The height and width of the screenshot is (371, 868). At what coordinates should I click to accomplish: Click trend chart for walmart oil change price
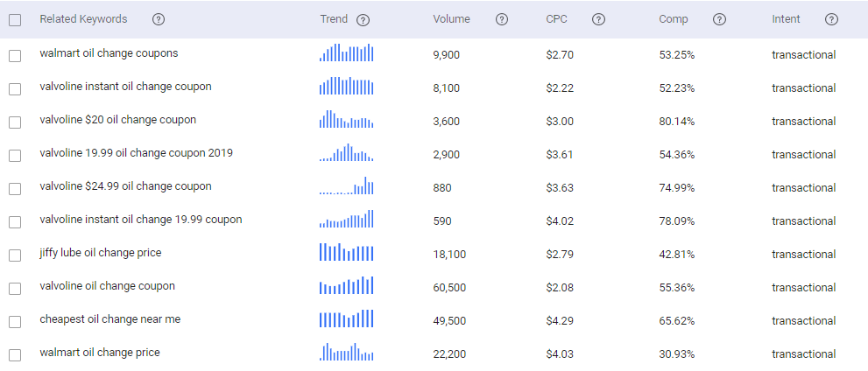[x=347, y=351]
